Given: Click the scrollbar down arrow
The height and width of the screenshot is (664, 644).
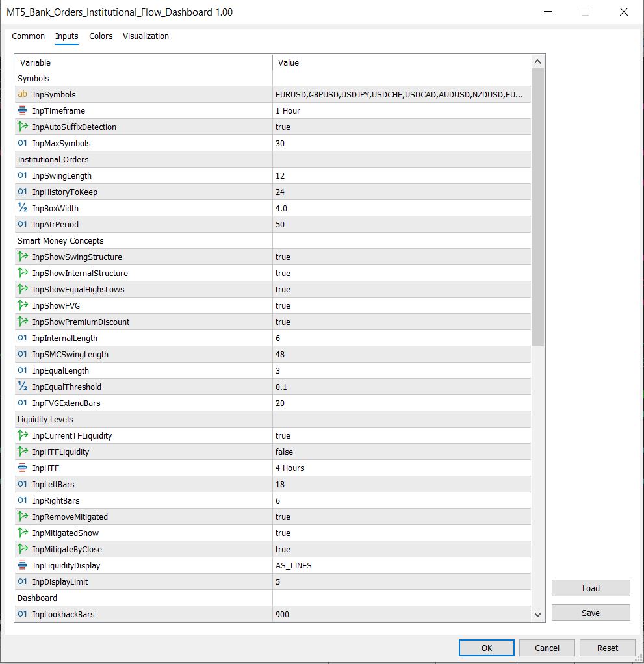Looking at the screenshot, I should click(x=537, y=615).
